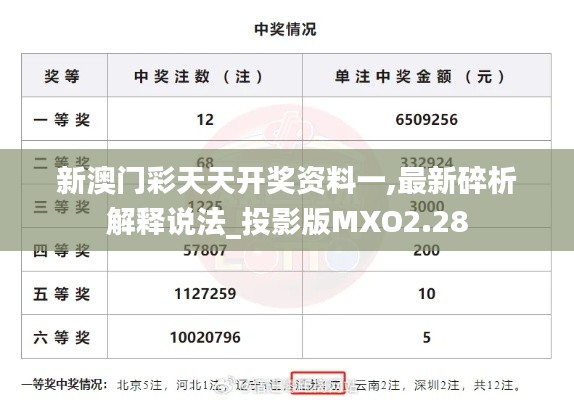Screen dimensions: 574x400
Task: Click the 共12注 footer text
Action: tap(497, 385)
